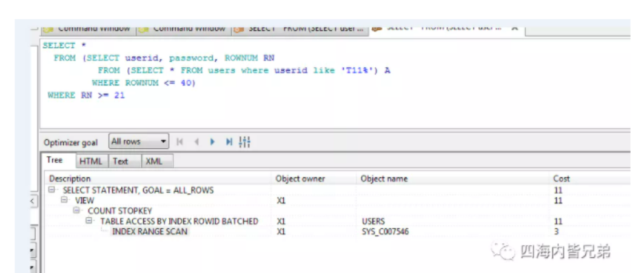Viewport: 644px width, 273px height.
Task: Collapse the SELECT STATEMENT node
Action: point(52,190)
